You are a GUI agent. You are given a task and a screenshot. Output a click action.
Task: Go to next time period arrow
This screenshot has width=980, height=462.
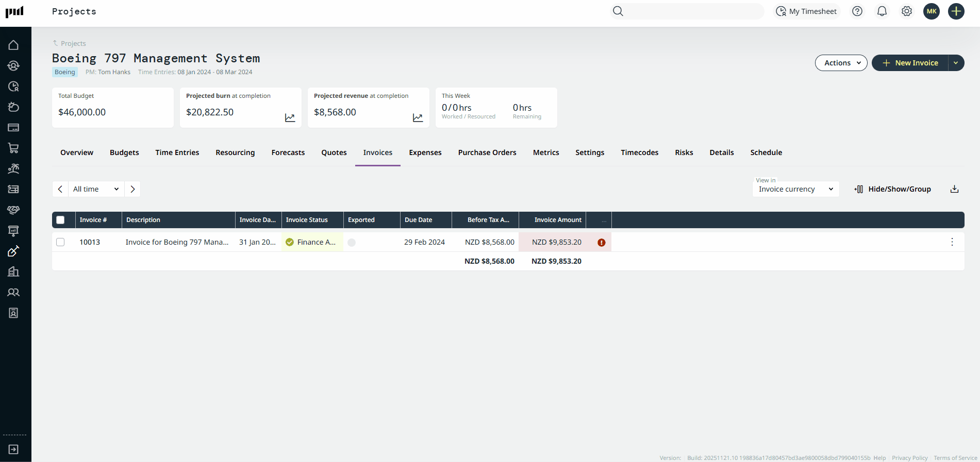[132, 189]
